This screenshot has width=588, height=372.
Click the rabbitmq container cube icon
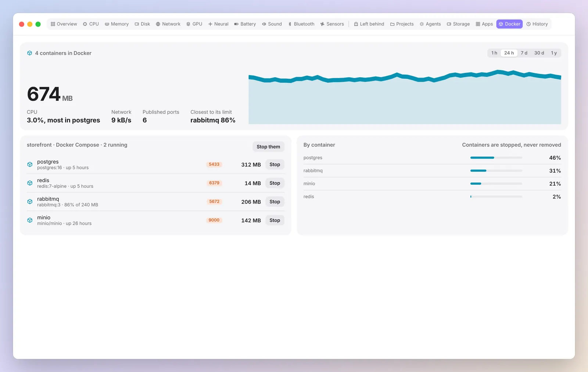click(30, 202)
